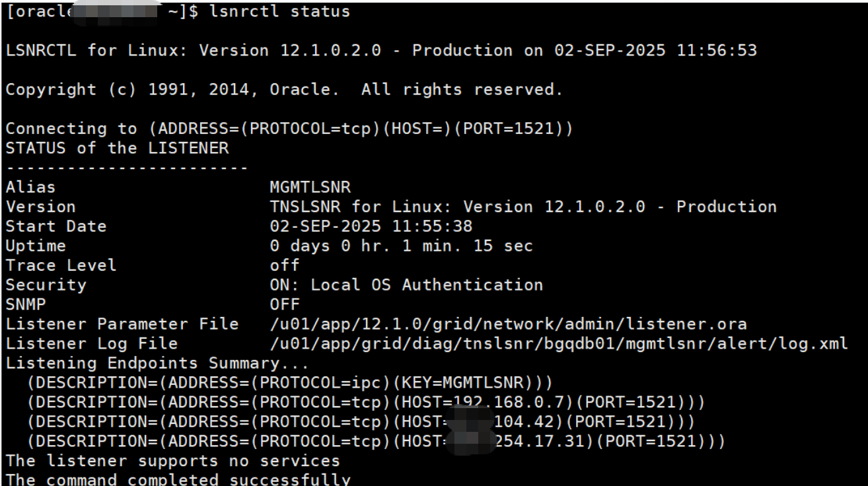
Task: Click the listener.ora parameter file path
Action: tap(508, 324)
